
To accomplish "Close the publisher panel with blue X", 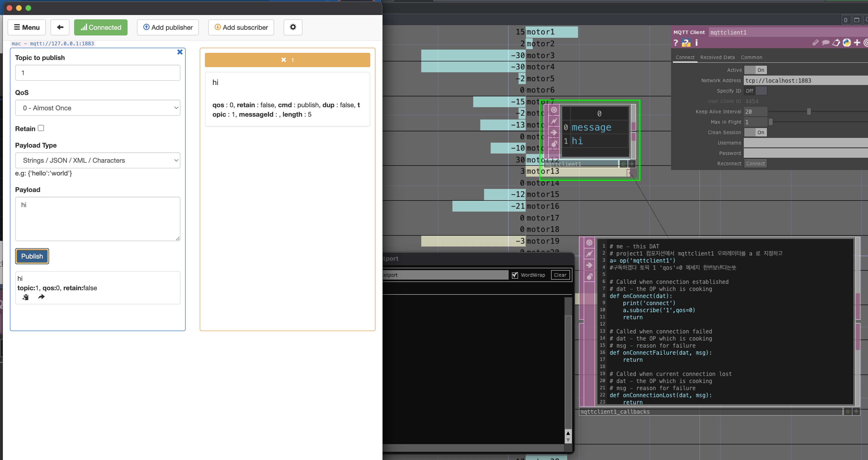I will (180, 52).
